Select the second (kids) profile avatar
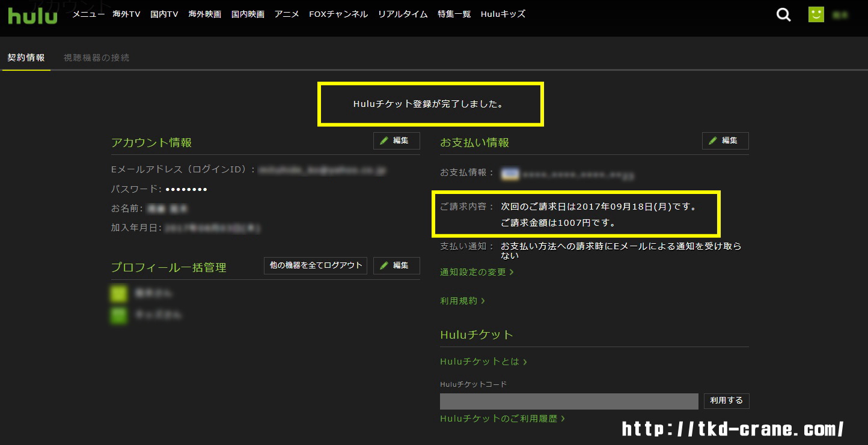The image size is (868, 445). tap(119, 315)
